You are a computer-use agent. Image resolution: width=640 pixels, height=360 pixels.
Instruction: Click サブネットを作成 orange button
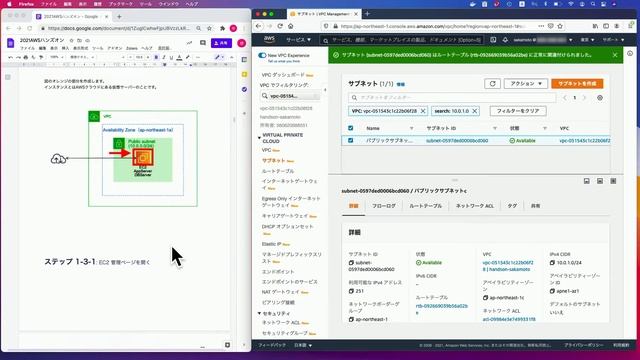pyautogui.click(x=577, y=83)
